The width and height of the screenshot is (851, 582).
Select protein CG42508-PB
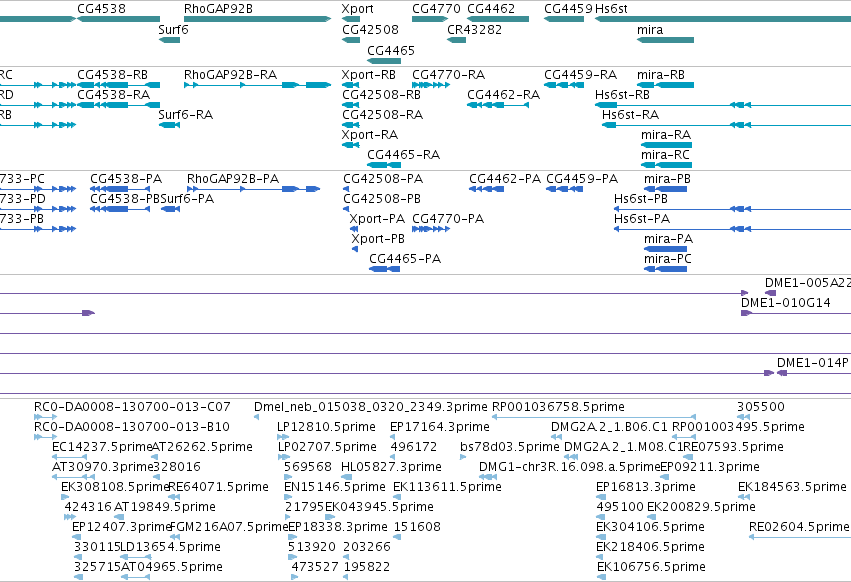point(382,199)
